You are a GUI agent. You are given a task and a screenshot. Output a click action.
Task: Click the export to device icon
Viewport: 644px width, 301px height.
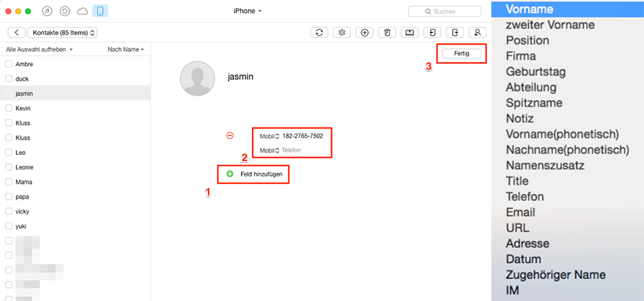[x=455, y=32]
